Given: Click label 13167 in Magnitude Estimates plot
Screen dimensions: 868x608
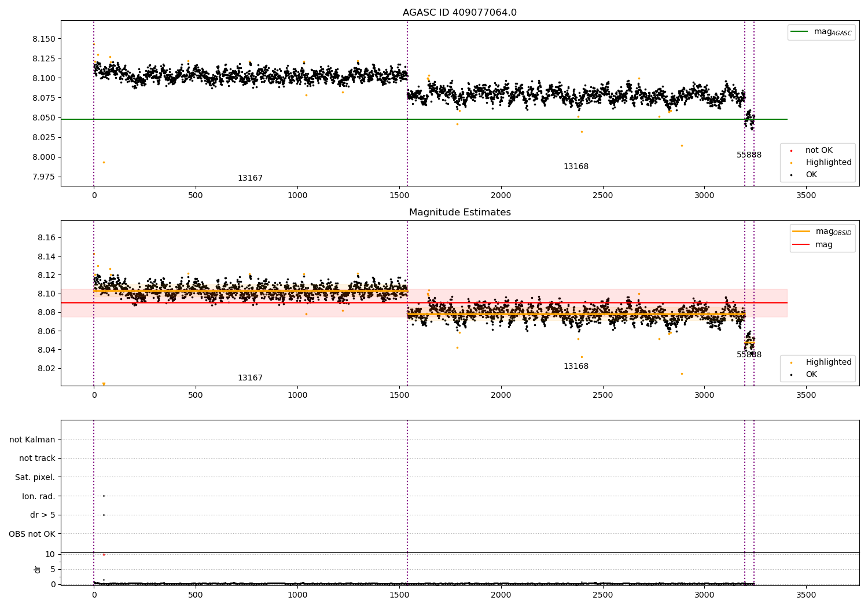Looking at the screenshot, I should (250, 378).
